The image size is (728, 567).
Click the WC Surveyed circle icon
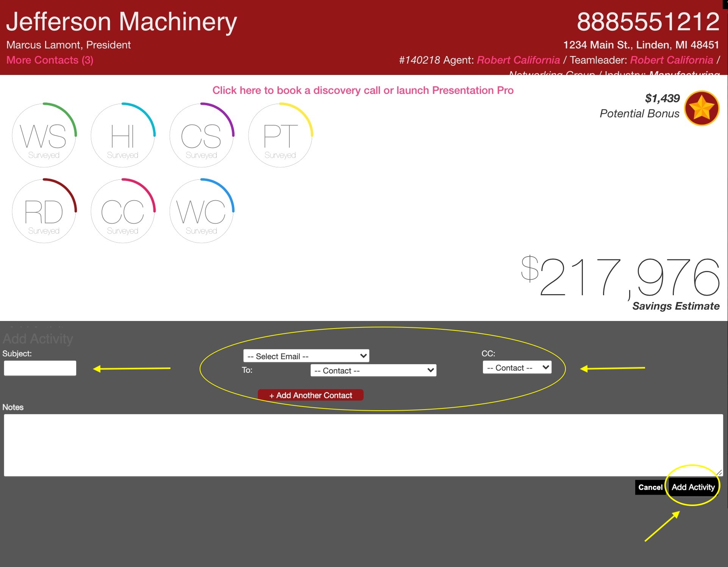(202, 211)
